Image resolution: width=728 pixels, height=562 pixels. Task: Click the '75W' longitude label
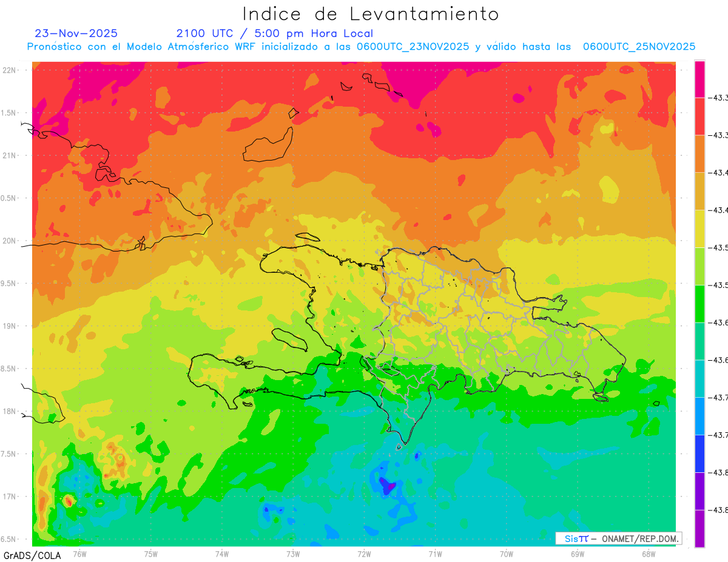(150, 554)
